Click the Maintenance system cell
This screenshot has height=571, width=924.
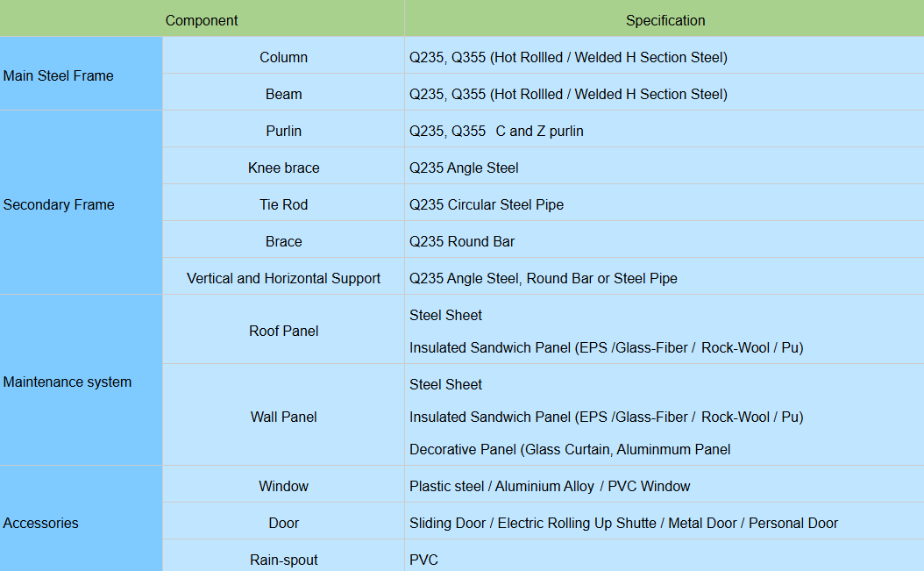68,382
